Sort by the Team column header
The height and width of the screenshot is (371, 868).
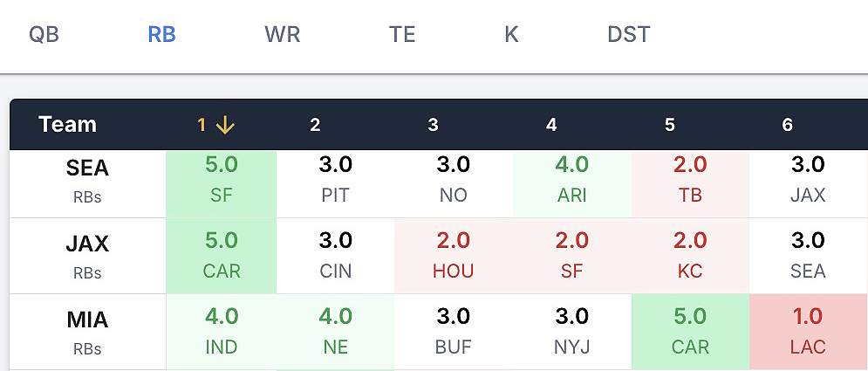coord(67,125)
